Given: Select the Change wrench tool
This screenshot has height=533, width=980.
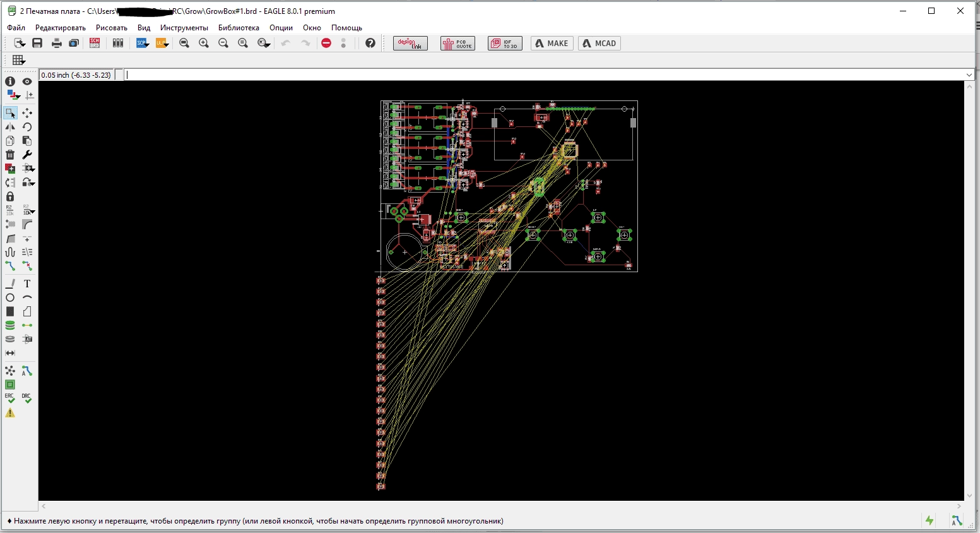Looking at the screenshot, I should pos(27,155).
